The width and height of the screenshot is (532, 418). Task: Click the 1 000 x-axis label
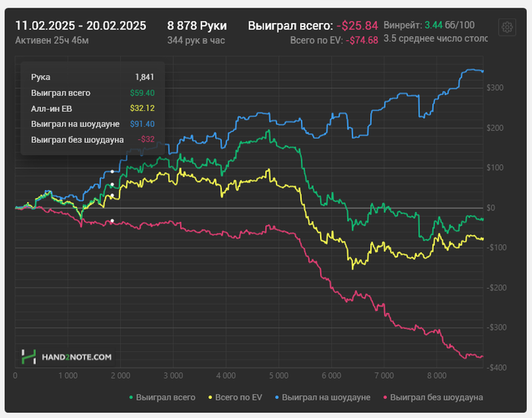(x=68, y=375)
